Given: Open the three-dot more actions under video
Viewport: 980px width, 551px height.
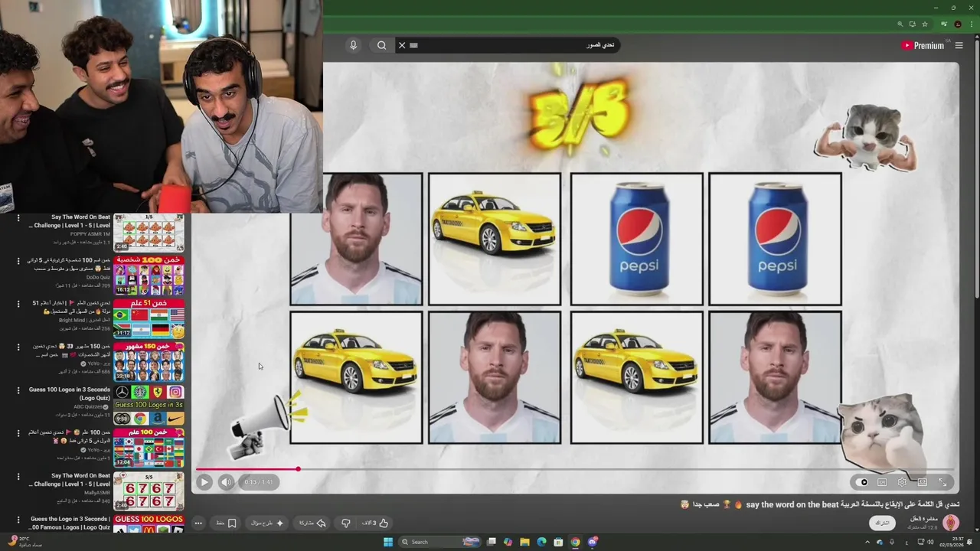Looking at the screenshot, I should pyautogui.click(x=198, y=523).
